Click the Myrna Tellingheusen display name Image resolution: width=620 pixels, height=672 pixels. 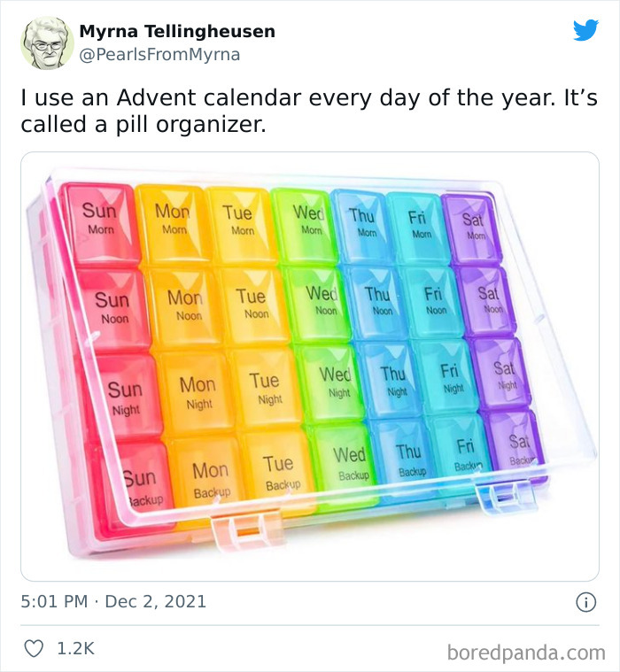[x=177, y=31]
